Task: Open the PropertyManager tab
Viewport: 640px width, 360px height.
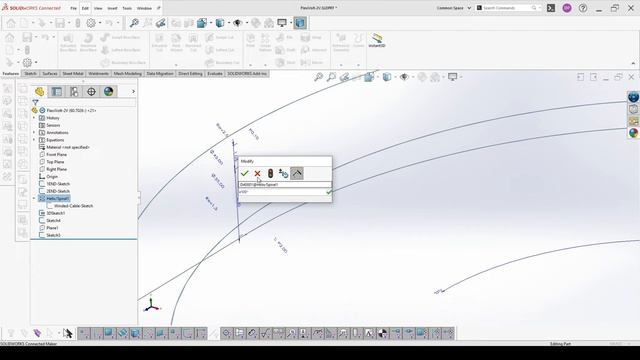Action: pyautogui.click(x=56, y=91)
